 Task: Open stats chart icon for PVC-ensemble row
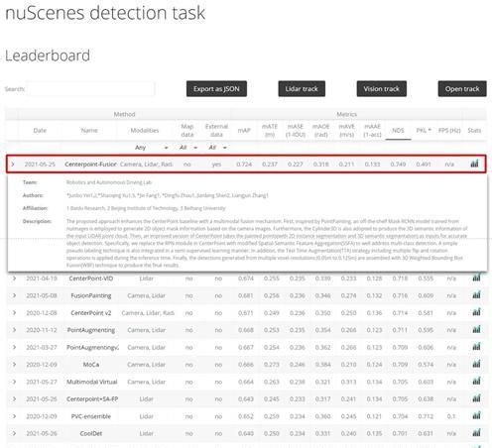pos(476,415)
